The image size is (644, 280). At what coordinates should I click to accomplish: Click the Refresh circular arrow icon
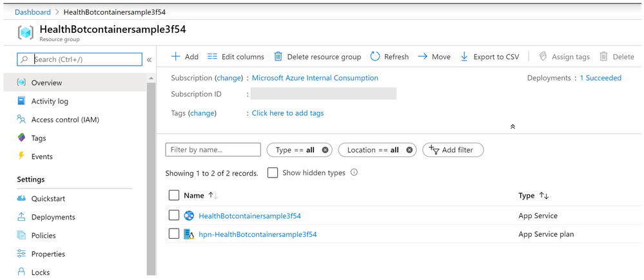(x=375, y=57)
